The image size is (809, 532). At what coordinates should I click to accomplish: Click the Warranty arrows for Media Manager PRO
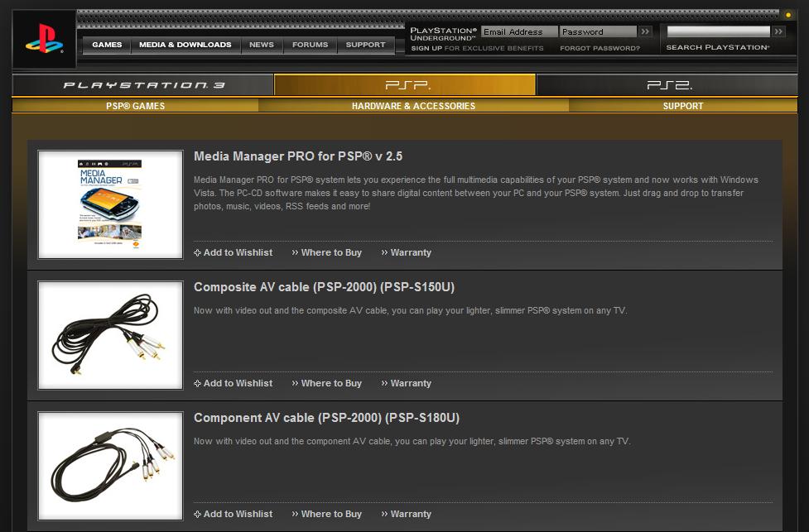click(x=383, y=252)
